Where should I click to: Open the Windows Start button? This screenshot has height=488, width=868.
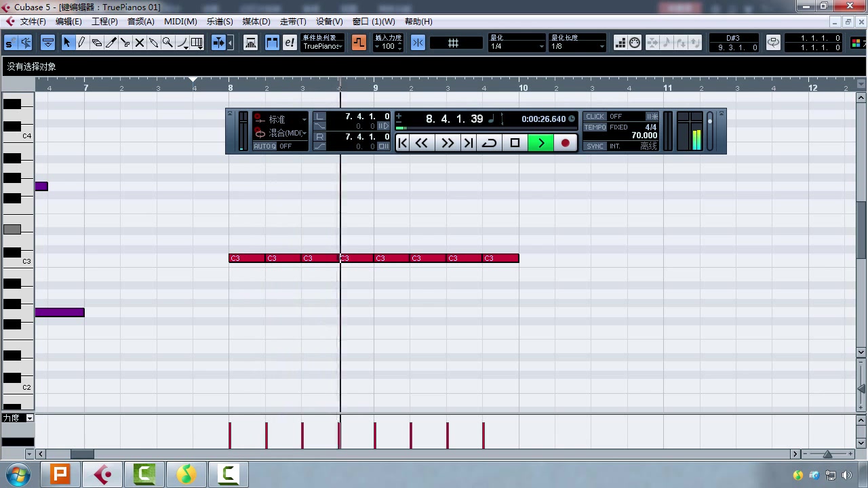[x=18, y=474]
